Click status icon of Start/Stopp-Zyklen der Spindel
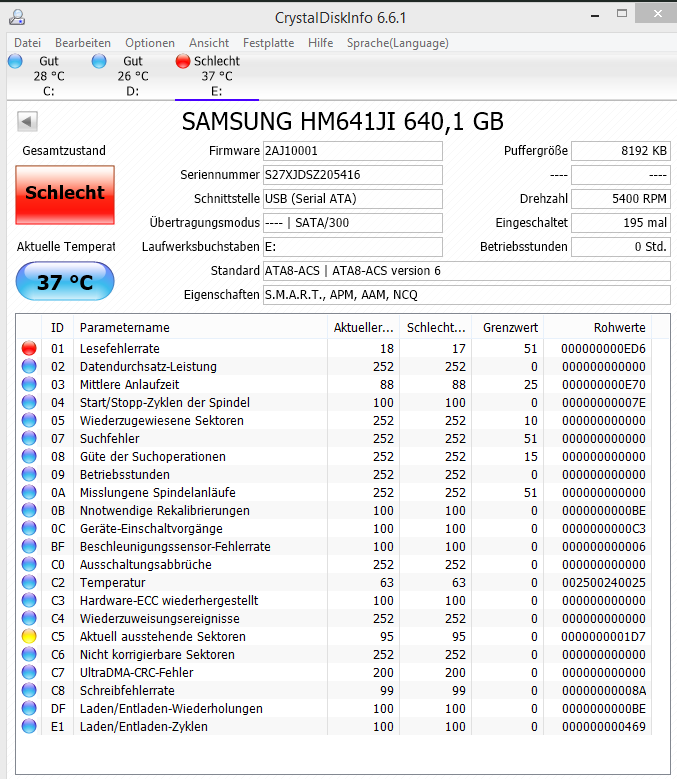The height and width of the screenshot is (779, 677). point(29,402)
